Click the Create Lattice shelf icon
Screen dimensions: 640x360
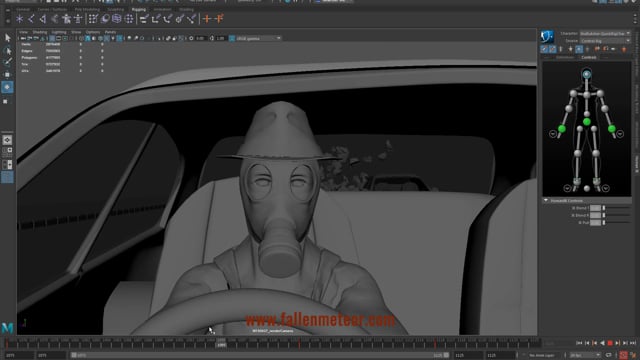click(x=117, y=19)
